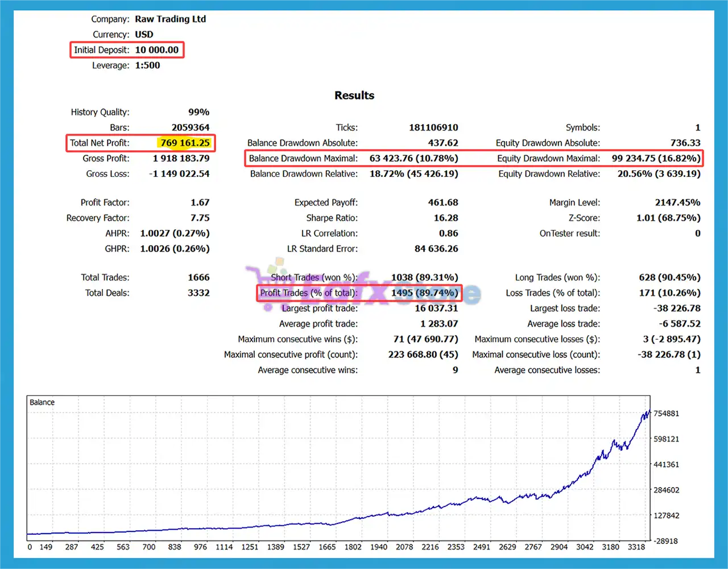Select the Balance label on the chart

42,402
